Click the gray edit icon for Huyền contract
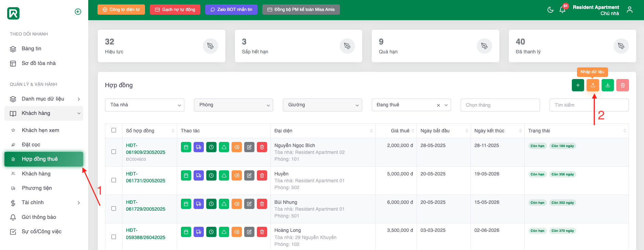Image resolution: width=644 pixels, height=250 pixels. point(249,175)
